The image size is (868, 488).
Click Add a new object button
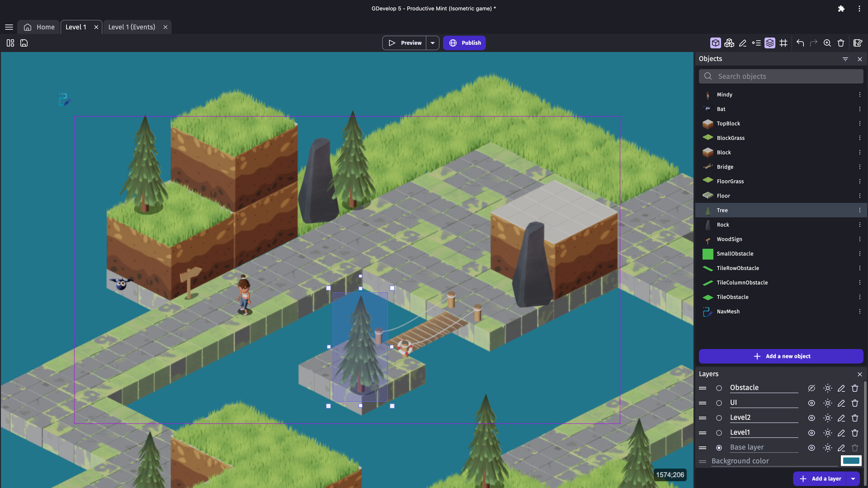pyautogui.click(x=782, y=357)
